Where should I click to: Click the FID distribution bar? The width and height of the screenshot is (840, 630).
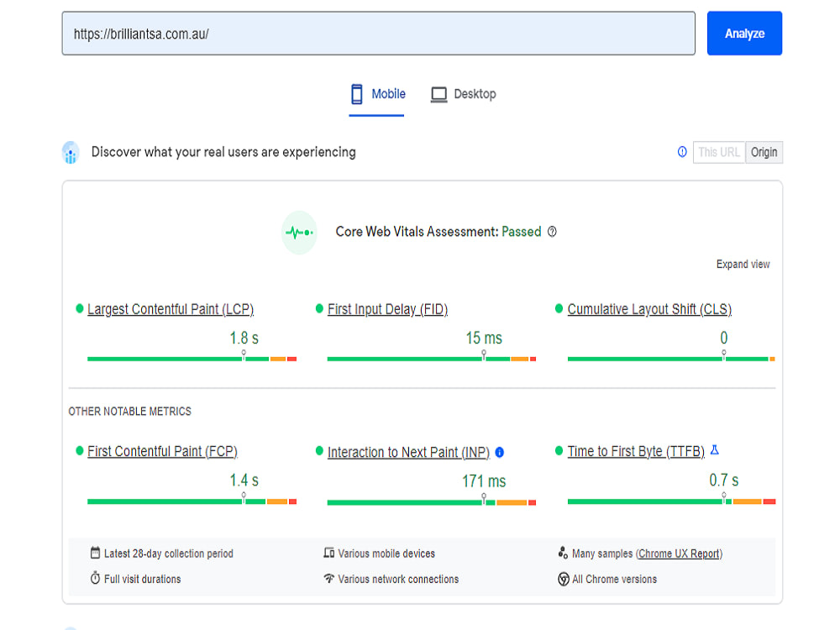coord(432,359)
